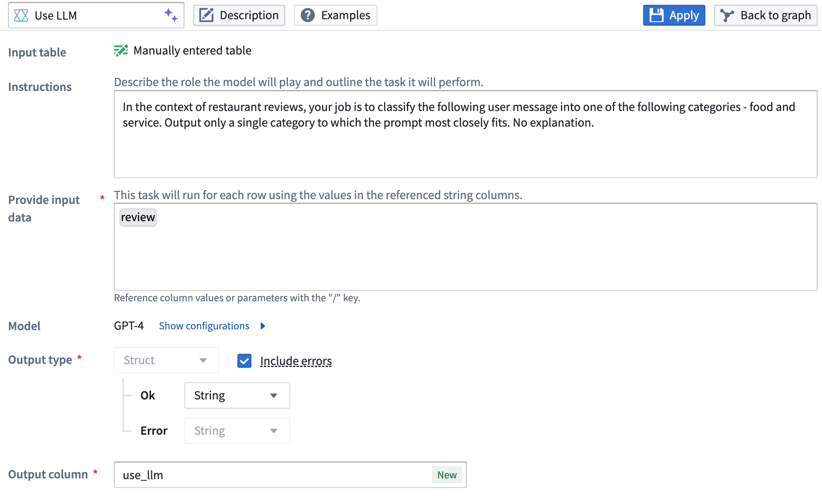
Task: Click the Include errors label
Action: (296, 361)
